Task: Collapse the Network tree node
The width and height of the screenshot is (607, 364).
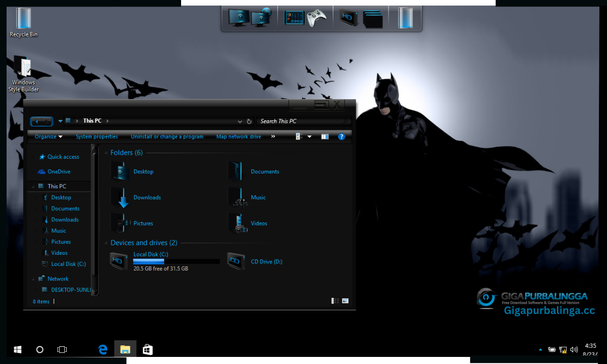Action: [33, 279]
